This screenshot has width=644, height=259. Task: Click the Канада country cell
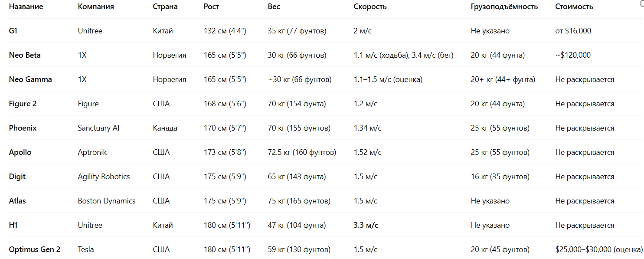(165, 128)
